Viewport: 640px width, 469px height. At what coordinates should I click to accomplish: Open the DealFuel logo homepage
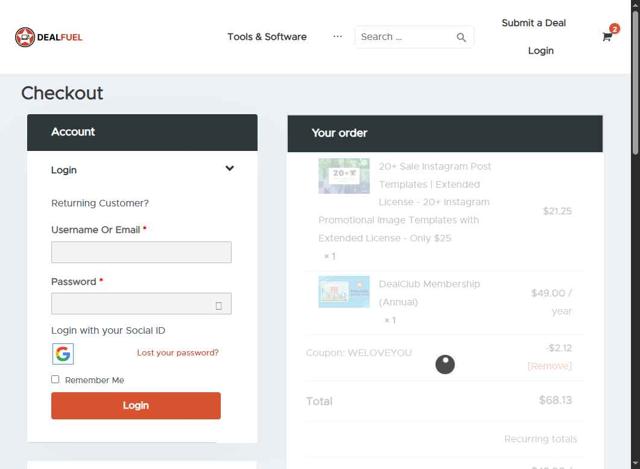click(49, 37)
